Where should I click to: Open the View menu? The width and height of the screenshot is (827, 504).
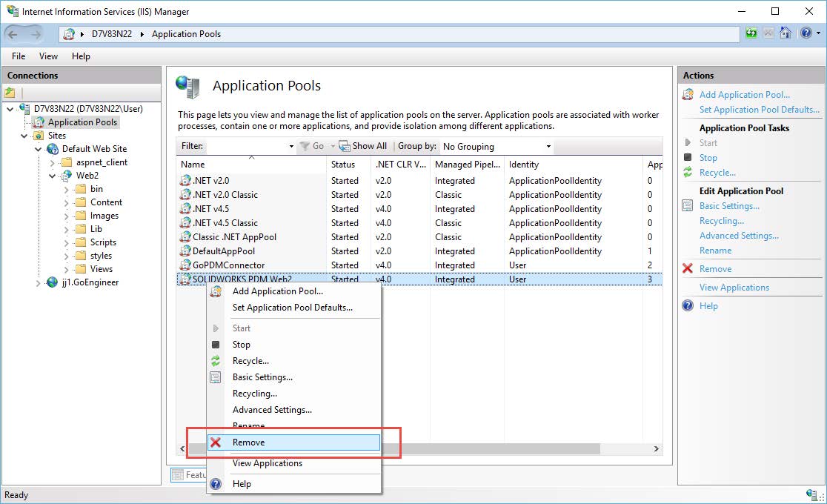tap(48, 56)
